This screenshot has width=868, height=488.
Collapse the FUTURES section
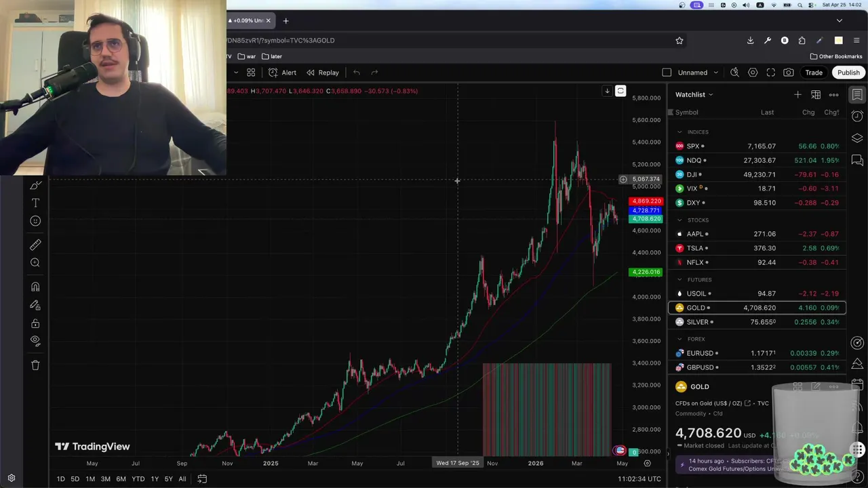[x=679, y=280]
